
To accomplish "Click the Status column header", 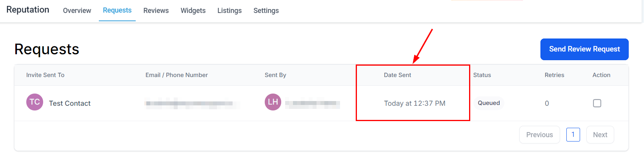I will [x=482, y=75].
